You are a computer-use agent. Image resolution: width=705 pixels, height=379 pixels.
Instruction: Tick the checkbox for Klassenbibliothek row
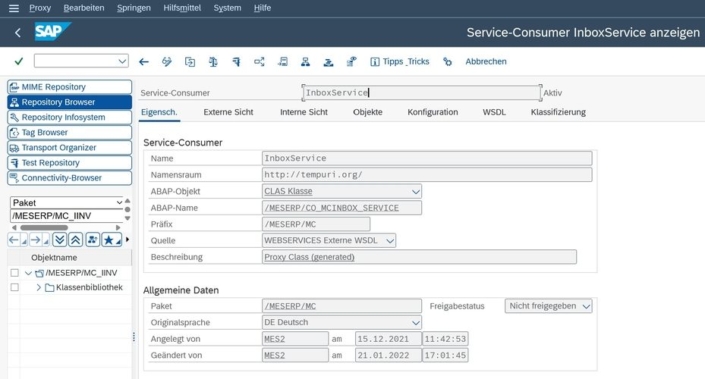(14, 287)
